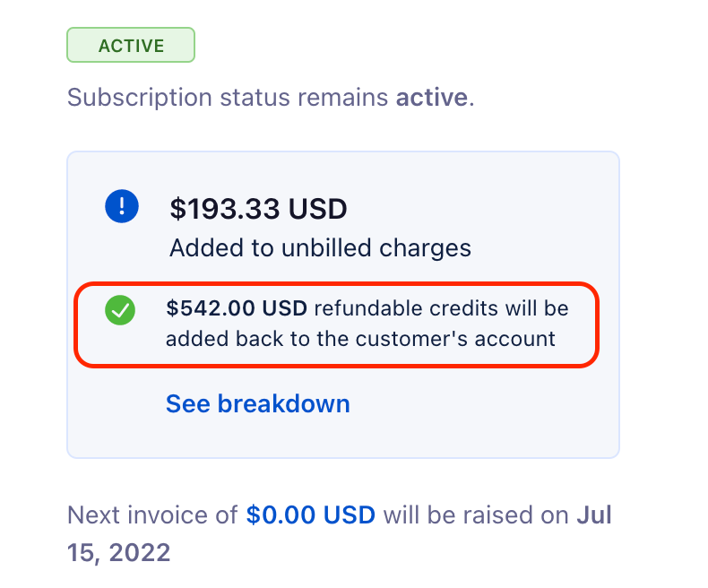This screenshot has width=708, height=588.
Task: Click the word 'breakdown' in blue link
Action: (x=283, y=403)
